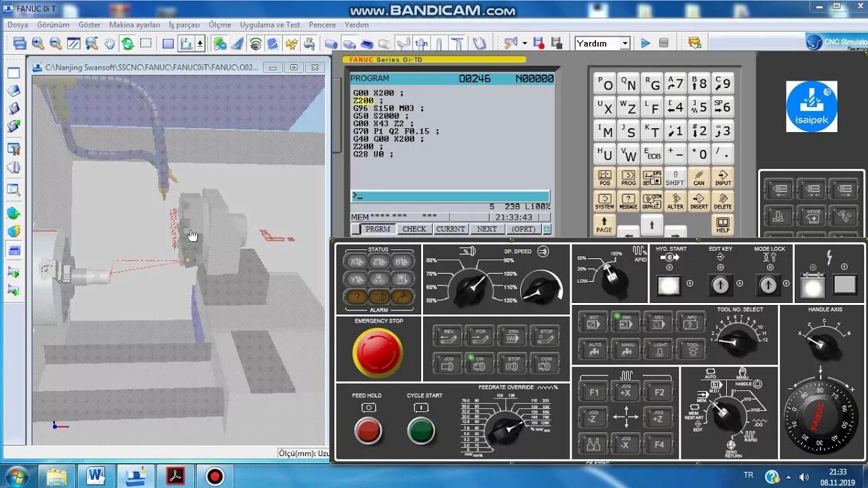
Task: Click the X address key
Action: tap(604, 107)
